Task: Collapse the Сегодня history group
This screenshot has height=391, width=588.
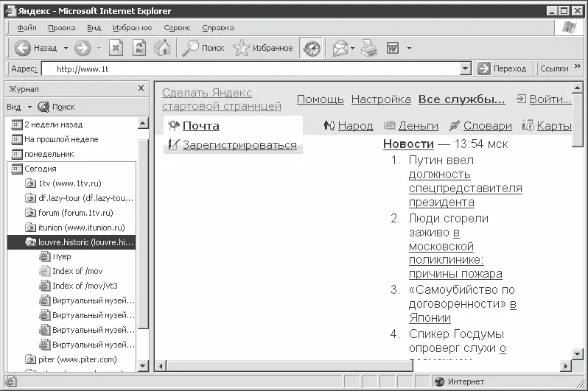Action: pyautogui.click(x=34, y=169)
